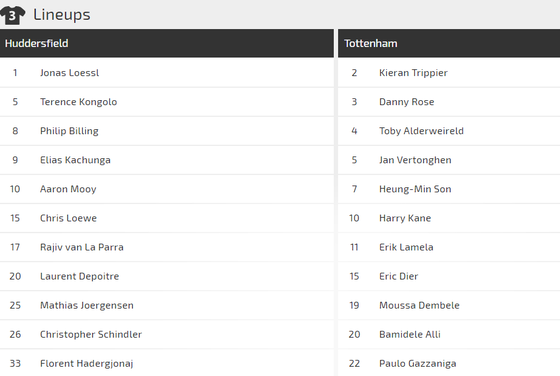
Task: Click Laurent Depoitre's name
Action: (79, 276)
